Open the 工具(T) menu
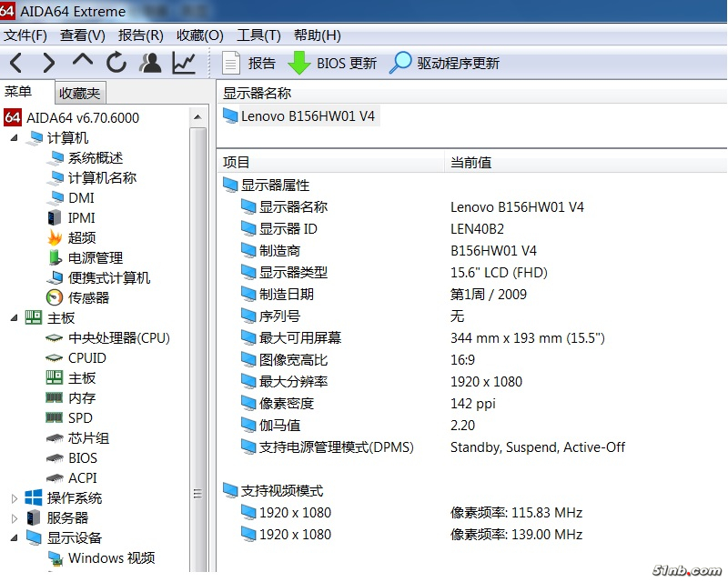Image resolution: width=728 pixels, height=582 pixels. (258, 35)
